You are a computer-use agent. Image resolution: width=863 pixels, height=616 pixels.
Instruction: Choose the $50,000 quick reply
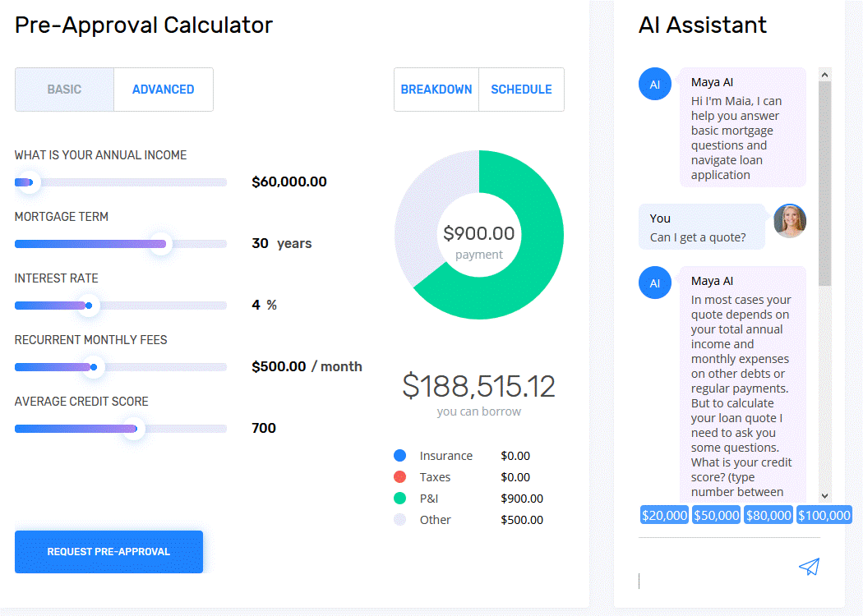[x=716, y=515]
